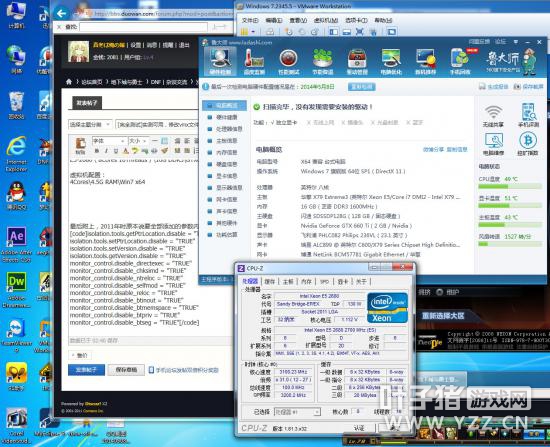Screen dimensions: 550x447
Task: Switch to CPU-Z mainboard tab
Action: click(288, 281)
